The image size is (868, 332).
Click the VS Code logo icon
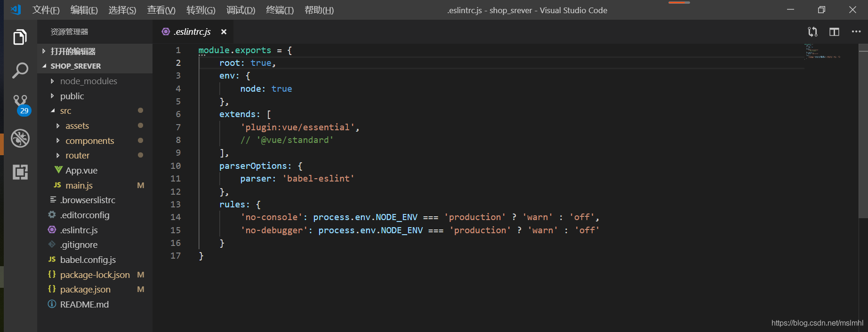tap(16, 10)
